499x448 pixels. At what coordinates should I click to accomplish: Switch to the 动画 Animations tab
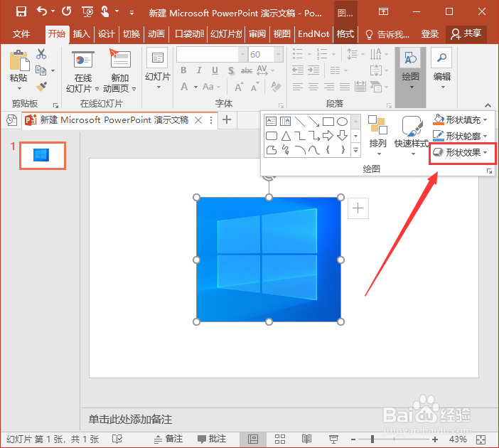pos(156,33)
